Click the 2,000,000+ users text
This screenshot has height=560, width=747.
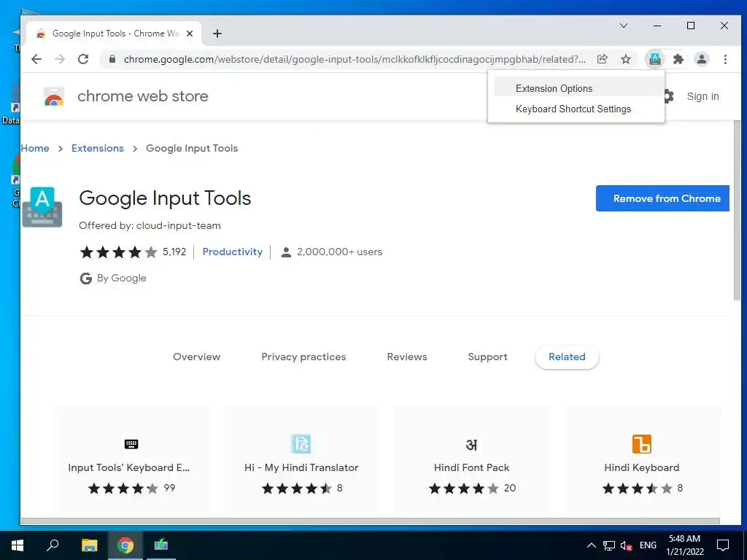click(340, 252)
